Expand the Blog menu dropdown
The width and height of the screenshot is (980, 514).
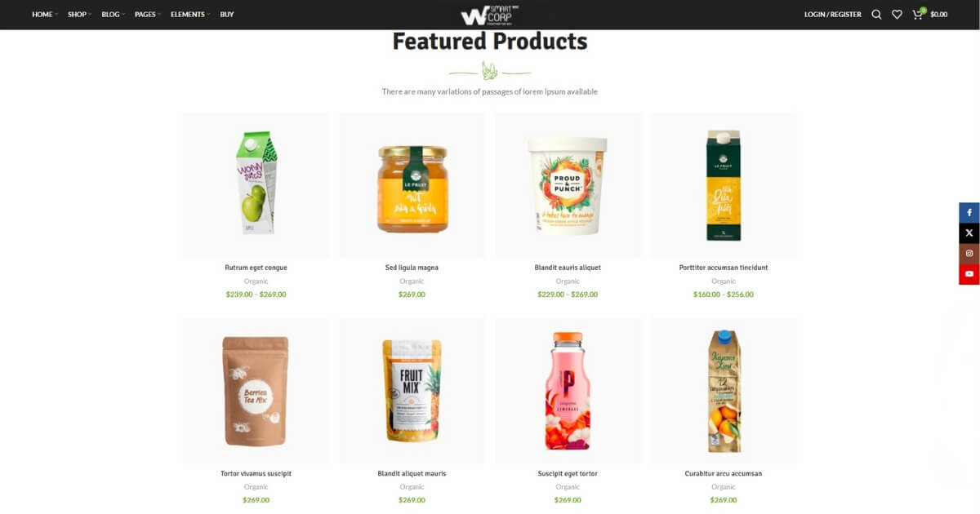coord(113,15)
